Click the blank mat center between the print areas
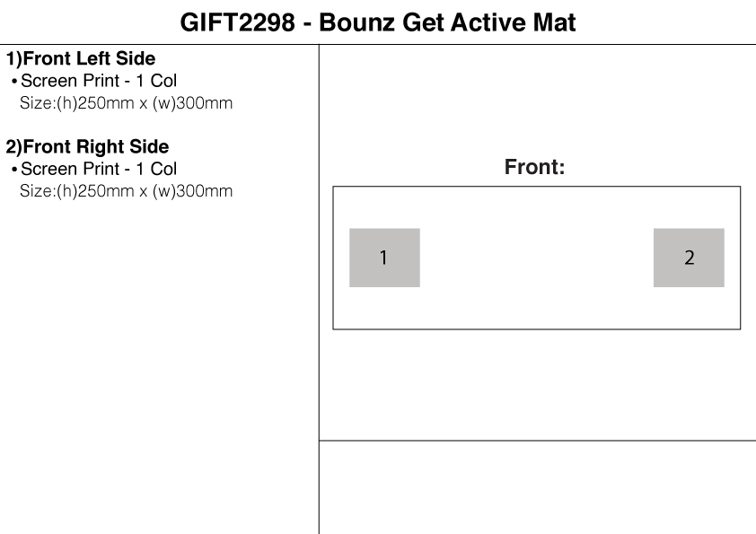This screenshot has height=534, width=756. [536, 258]
